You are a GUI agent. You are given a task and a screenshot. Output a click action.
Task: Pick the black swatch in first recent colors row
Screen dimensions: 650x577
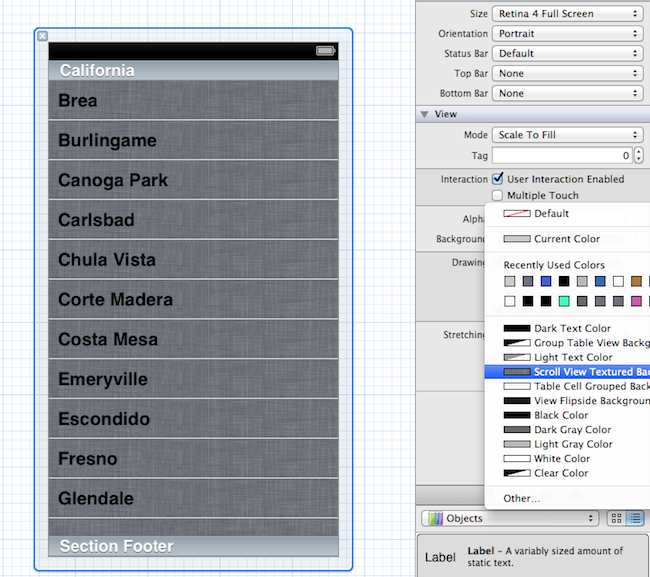coord(564,281)
